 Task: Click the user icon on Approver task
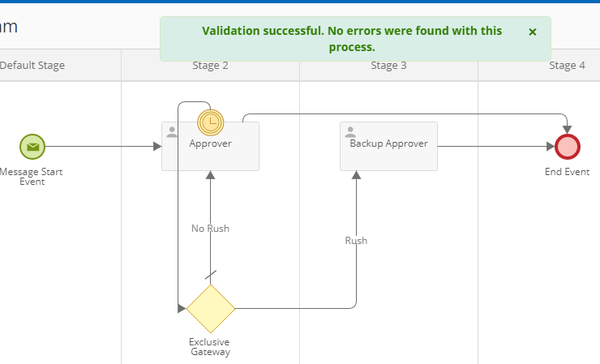172,132
